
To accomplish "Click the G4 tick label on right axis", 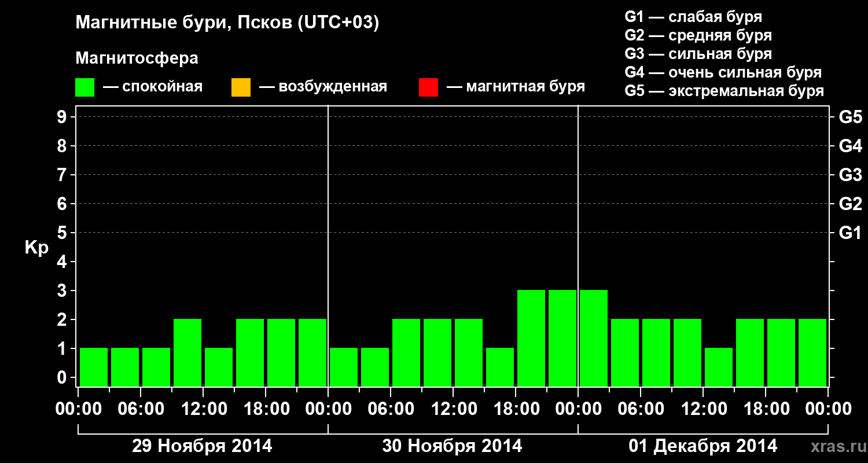I will 850,146.
